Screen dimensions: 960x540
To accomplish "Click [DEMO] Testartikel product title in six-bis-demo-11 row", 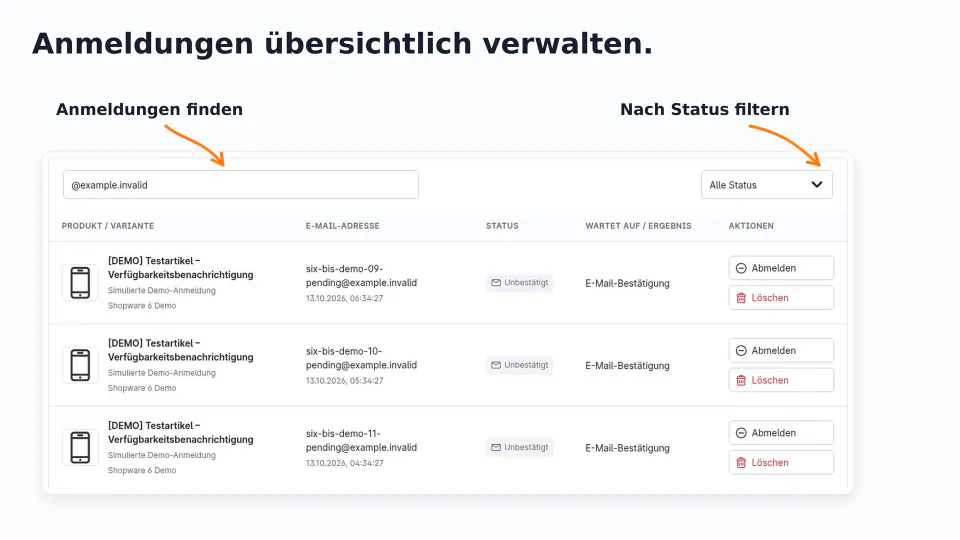I will [181, 432].
